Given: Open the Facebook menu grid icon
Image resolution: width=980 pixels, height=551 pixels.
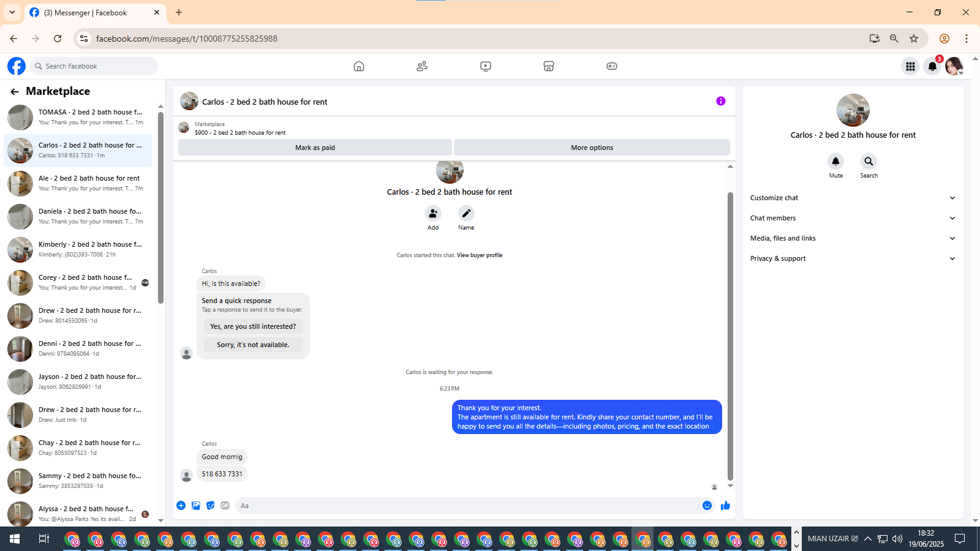Looking at the screenshot, I should [910, 66].
